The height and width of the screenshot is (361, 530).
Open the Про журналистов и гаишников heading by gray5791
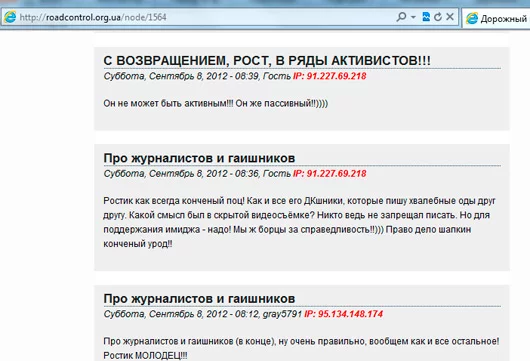point(199,298)
